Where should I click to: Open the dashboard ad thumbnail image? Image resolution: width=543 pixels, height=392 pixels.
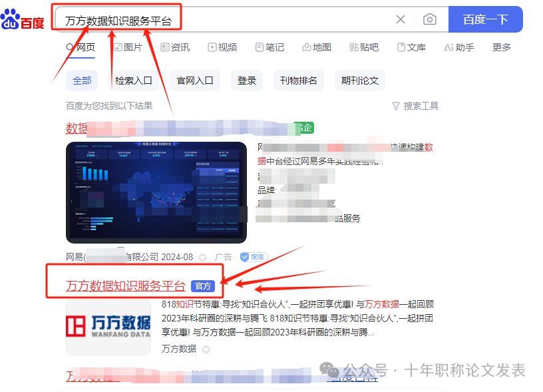coord(156,192)
